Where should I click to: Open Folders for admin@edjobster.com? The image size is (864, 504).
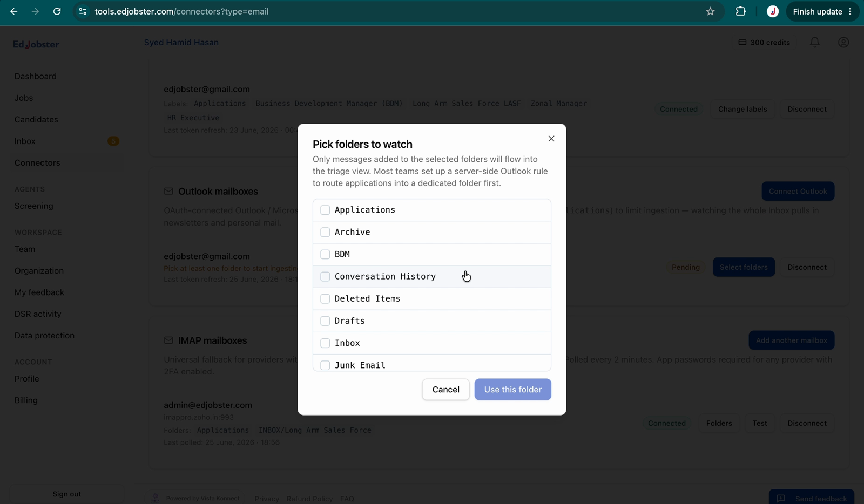coord(719,423)
